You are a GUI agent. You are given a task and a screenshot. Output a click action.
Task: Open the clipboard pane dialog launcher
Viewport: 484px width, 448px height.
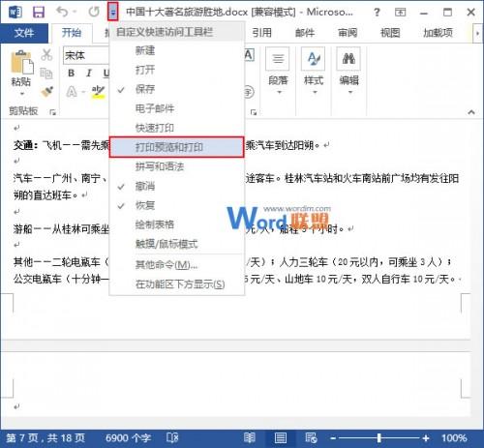pyautogui.click(x=53, y=112)
